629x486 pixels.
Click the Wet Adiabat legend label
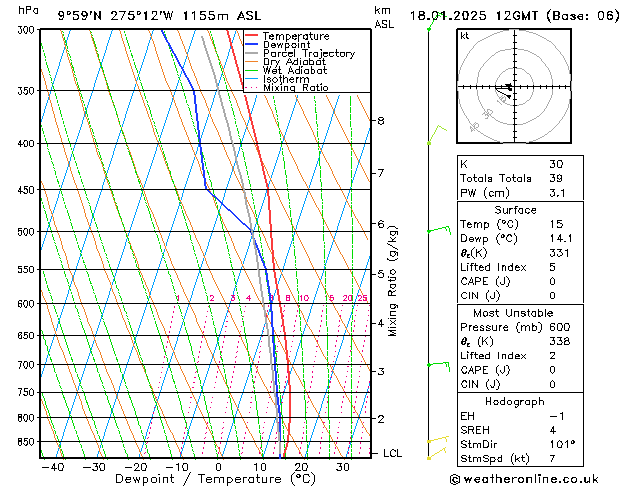[x=295, y=71]
